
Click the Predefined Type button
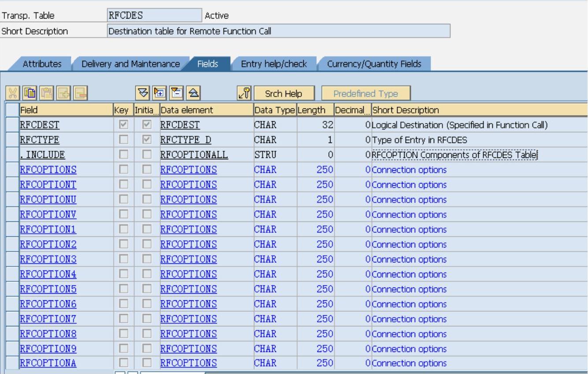pyautogui.click(x=366, y=93)
